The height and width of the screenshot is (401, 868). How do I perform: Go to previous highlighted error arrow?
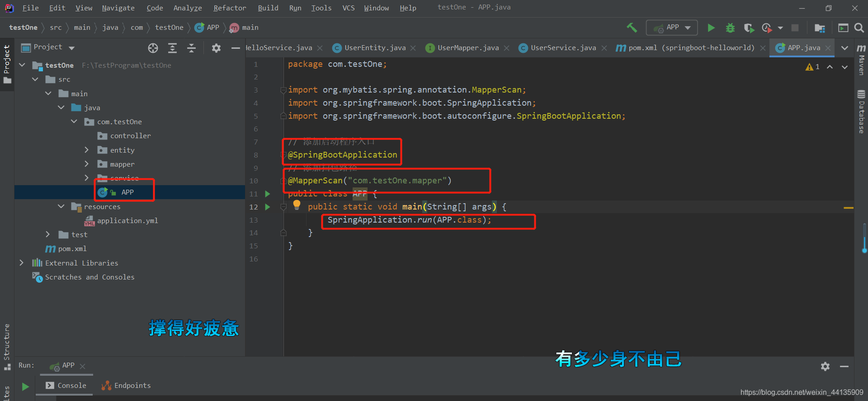coord(830,67)
